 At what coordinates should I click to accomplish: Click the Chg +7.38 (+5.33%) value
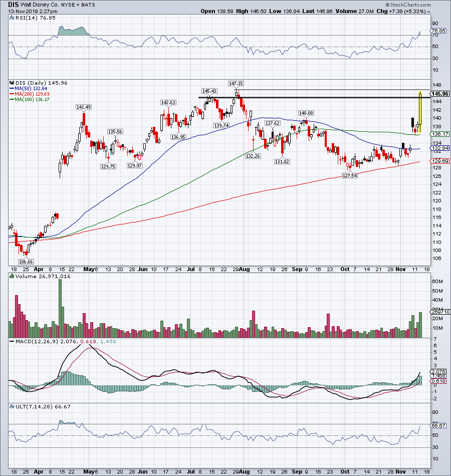[x=401, y=11]
